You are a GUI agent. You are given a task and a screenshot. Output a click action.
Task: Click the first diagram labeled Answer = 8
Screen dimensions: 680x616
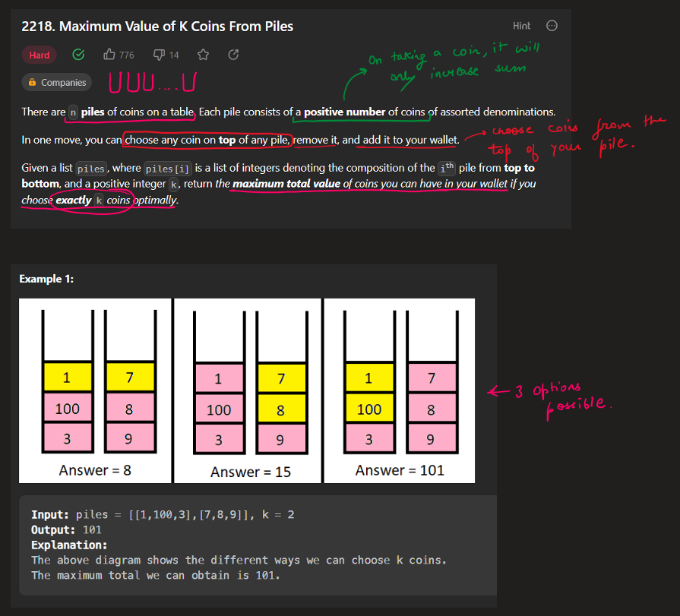click(x=95, y=391)
